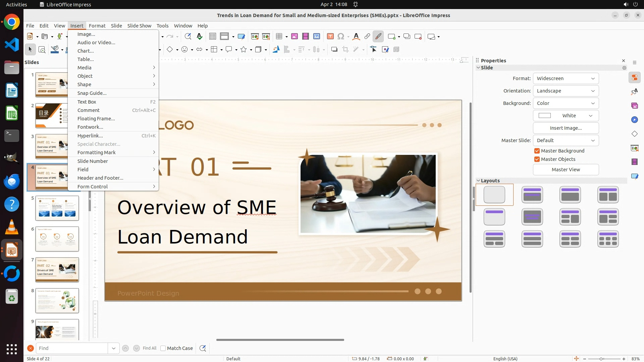Select Slide Number in Insert menu

(93, 161)
